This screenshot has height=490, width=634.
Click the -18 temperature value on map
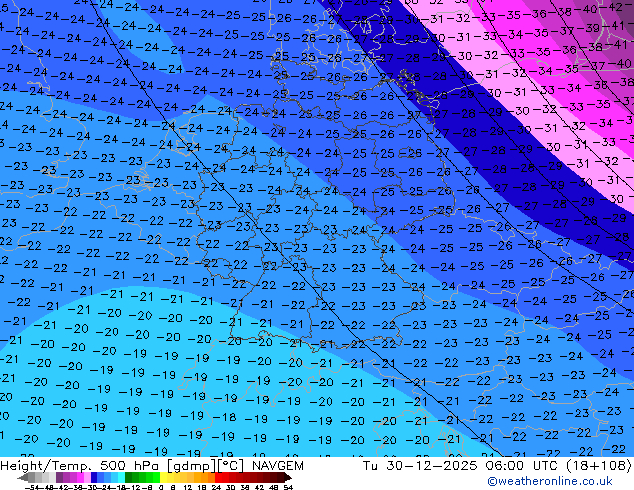(x=227, y=419)
